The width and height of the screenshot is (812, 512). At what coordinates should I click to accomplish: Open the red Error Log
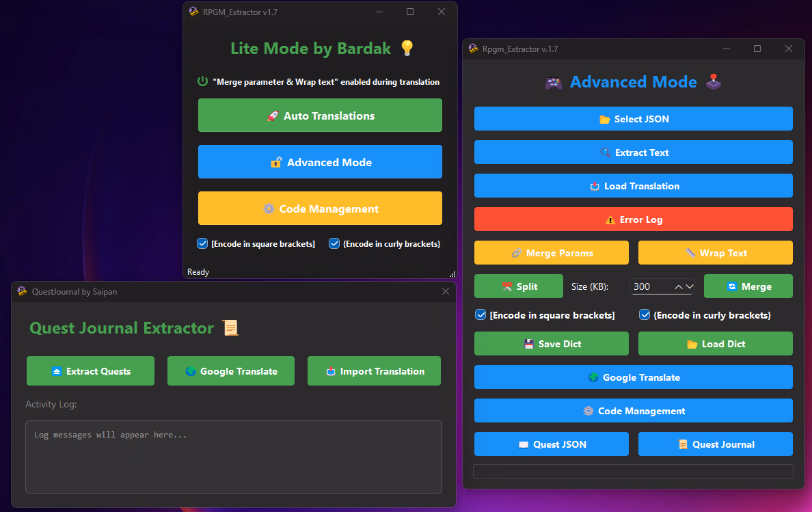point(633,219)
